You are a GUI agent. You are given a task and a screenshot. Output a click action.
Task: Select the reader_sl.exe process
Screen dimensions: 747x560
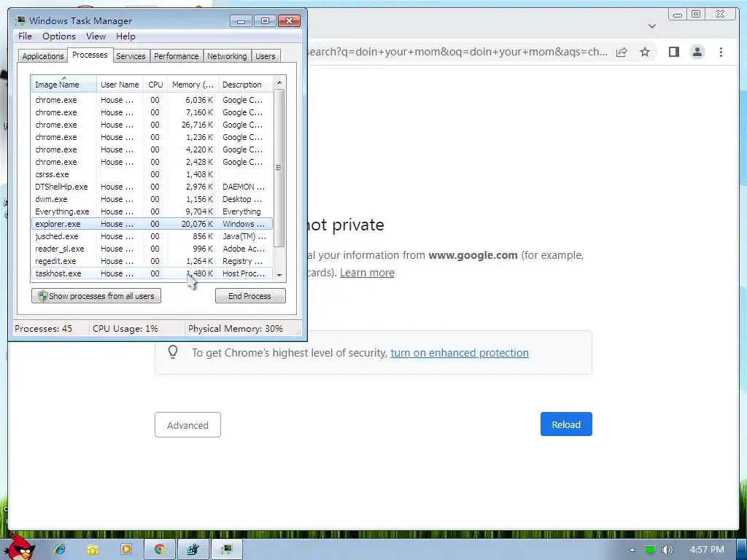click(152, 249)
